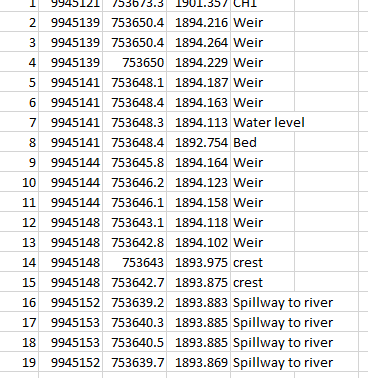Click the 'Bed' label cell in row 8
This screenshot has width=368, height=378.
click(262, 142)
